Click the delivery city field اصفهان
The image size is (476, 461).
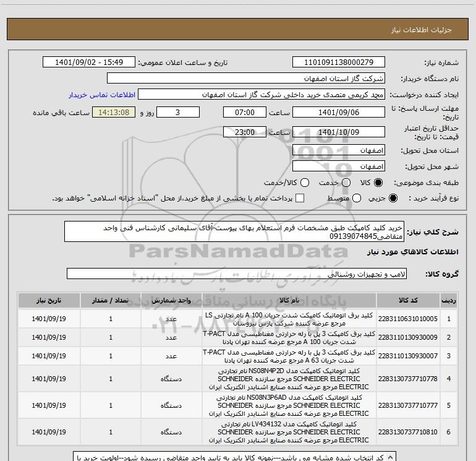[339, 166]
